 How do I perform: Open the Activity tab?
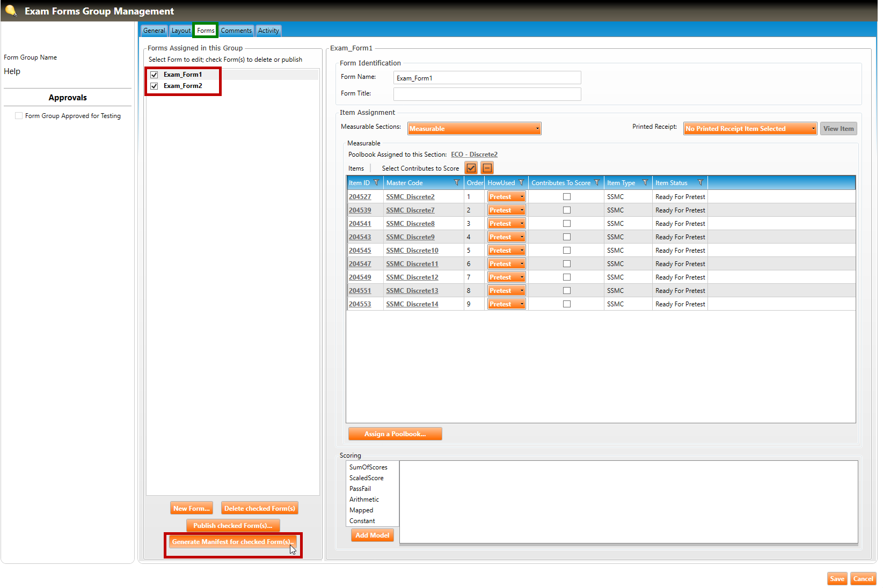click(268, 31)
